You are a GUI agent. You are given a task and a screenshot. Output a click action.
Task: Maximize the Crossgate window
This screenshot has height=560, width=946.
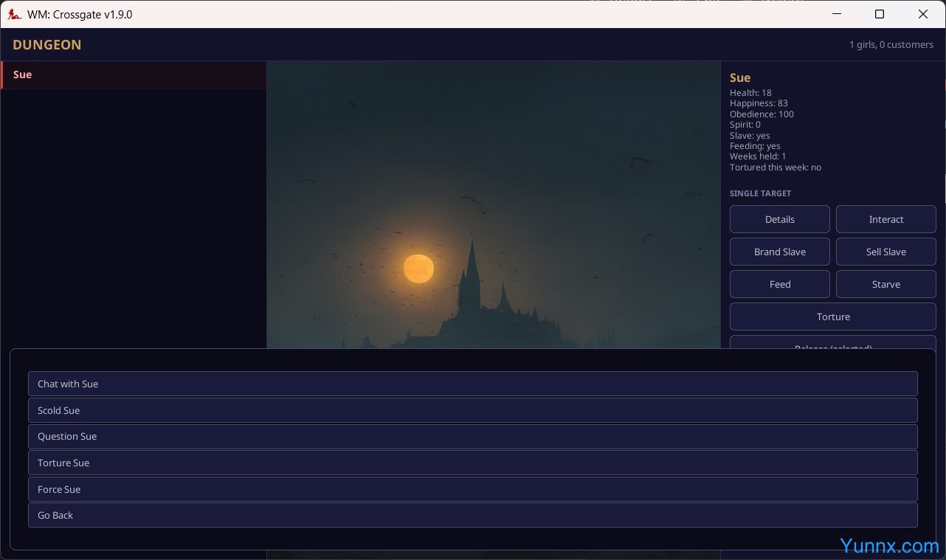point(880,14)
